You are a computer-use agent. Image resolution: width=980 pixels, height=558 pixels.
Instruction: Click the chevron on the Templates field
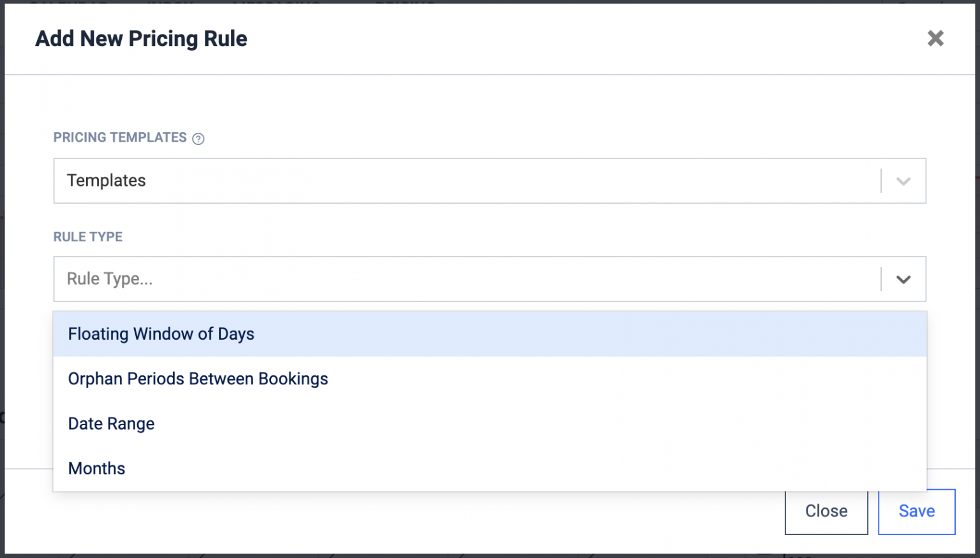coord(903,181)
